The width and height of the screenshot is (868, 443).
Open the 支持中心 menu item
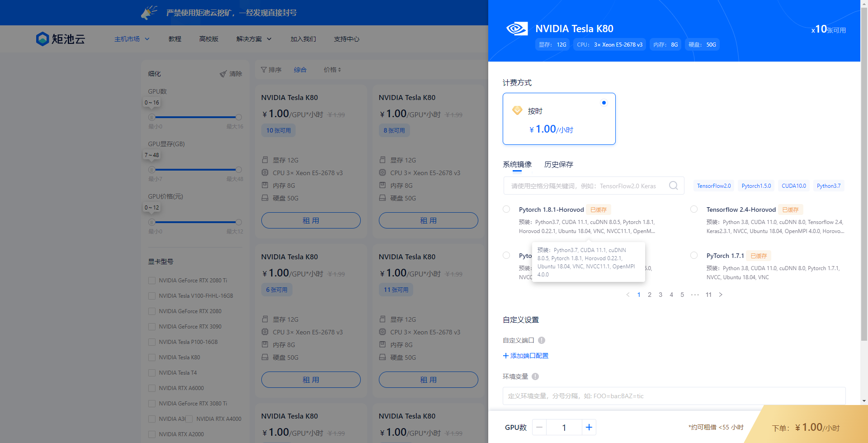tap(346, 39)
